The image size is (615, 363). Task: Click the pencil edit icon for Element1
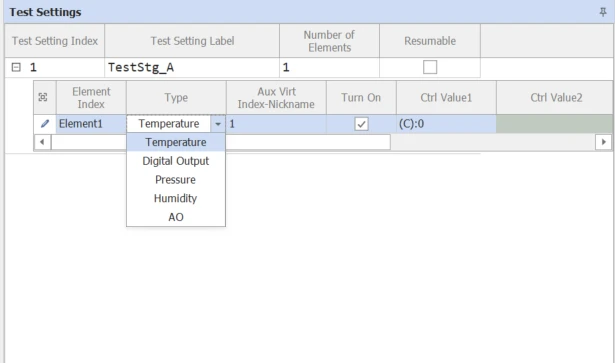45,124
